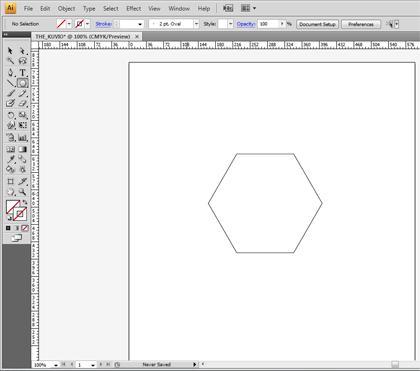Select the Blob Brush tool
This screenshot has height=371, width=420.
tap(10, 104)
